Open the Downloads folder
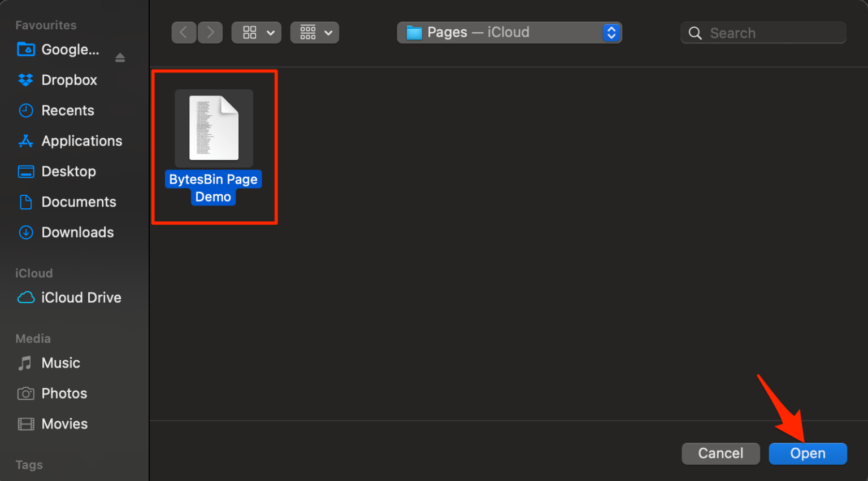Image resolution: width=868 pixels, height=481 pixels. pyautogui.click(x=77, y=232)
